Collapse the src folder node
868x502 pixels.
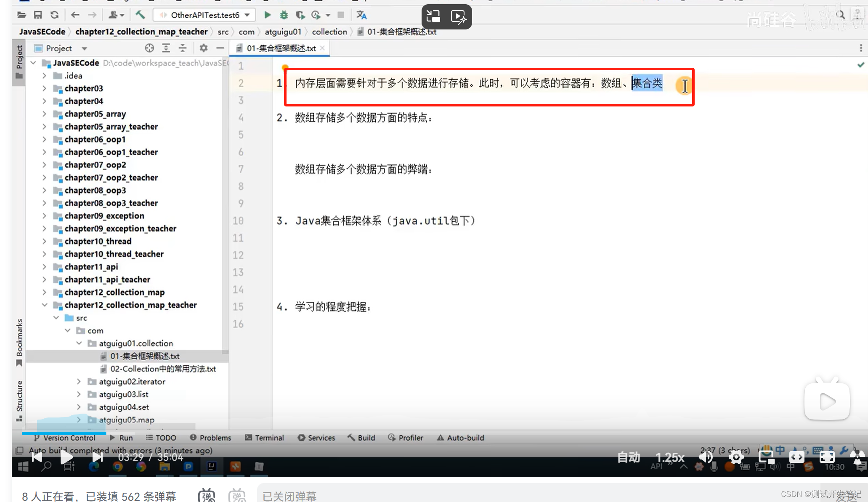tap(56, 318)
